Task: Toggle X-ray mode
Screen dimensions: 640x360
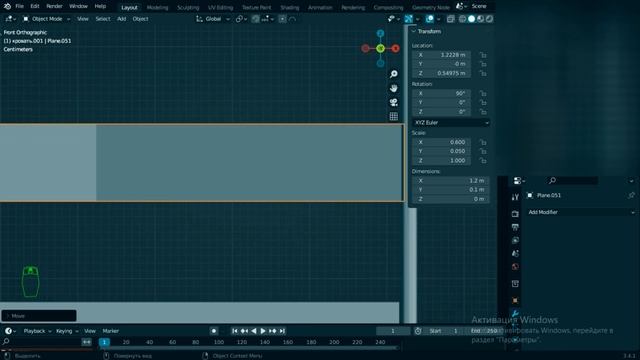Action: point(451,19)
